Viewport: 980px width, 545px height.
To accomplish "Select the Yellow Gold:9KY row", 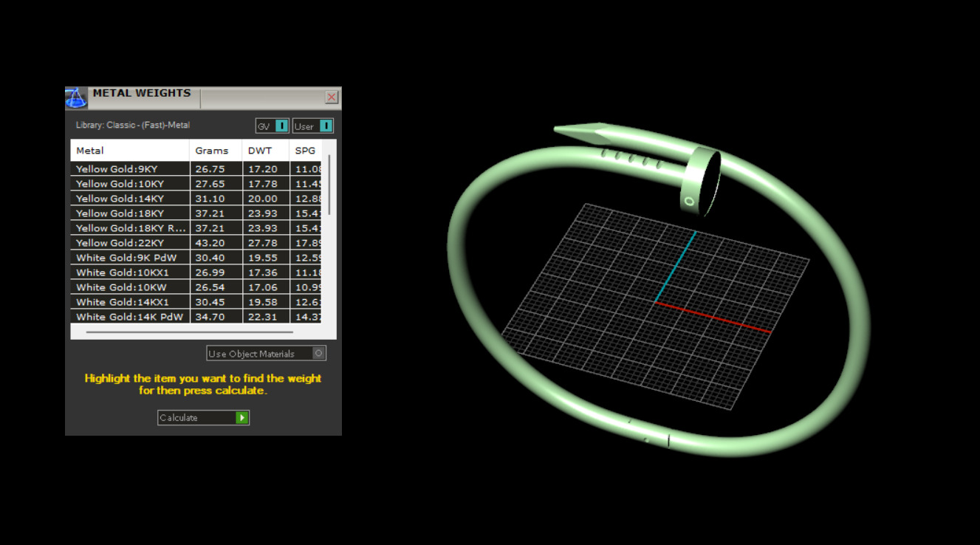I will click(196, 169).
